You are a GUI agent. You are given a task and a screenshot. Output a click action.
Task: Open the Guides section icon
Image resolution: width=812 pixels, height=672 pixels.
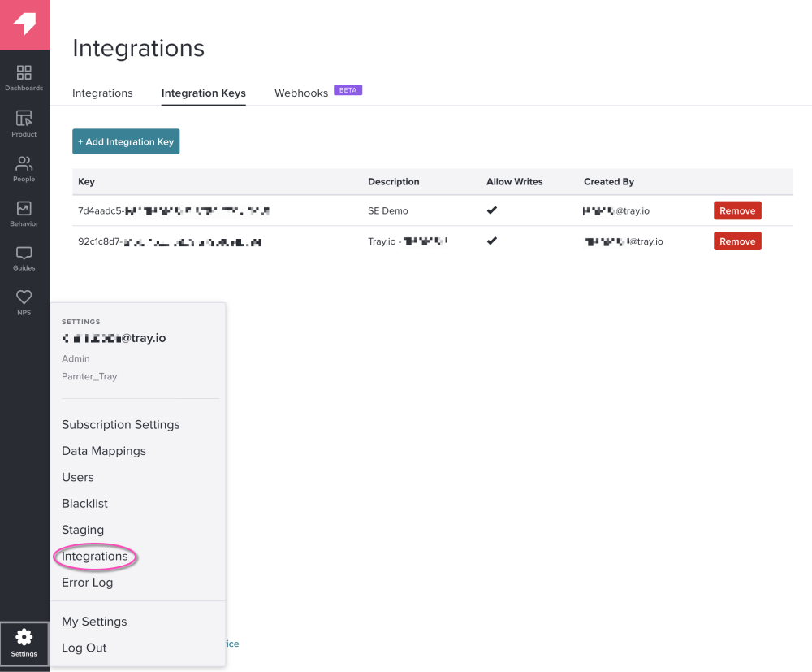[24, 254]
